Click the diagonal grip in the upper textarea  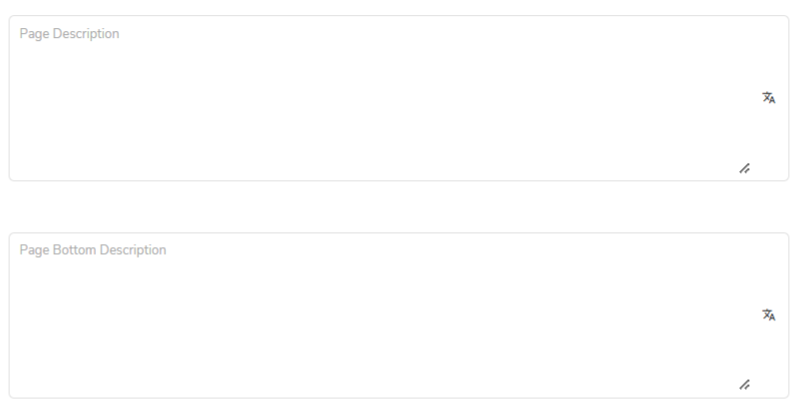744,168
